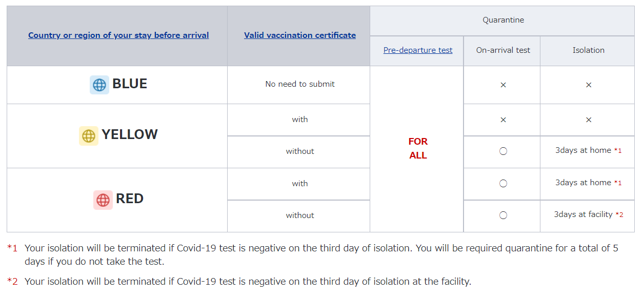The width and height of the screenshot is (644, 296).
Task: Click the 'Isolation' column header
Action: 588,50
